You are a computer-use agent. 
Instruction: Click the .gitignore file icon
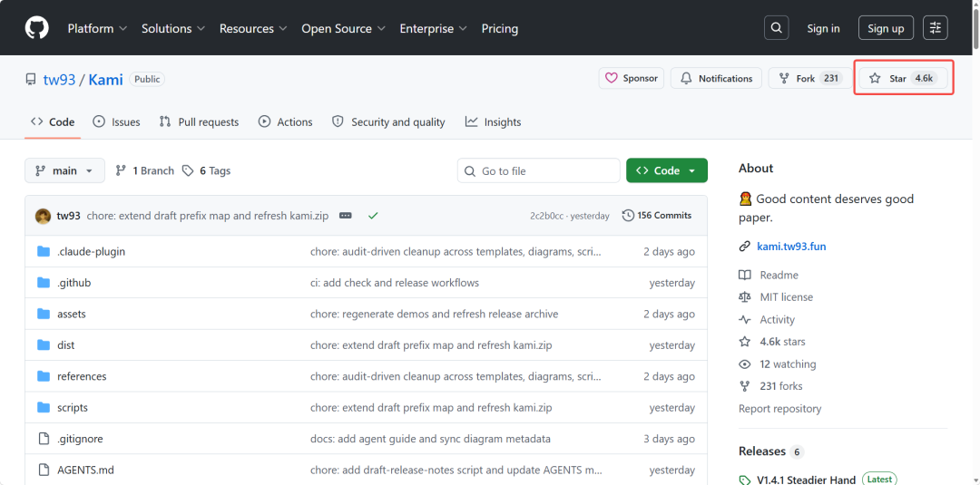click(44, 439)
